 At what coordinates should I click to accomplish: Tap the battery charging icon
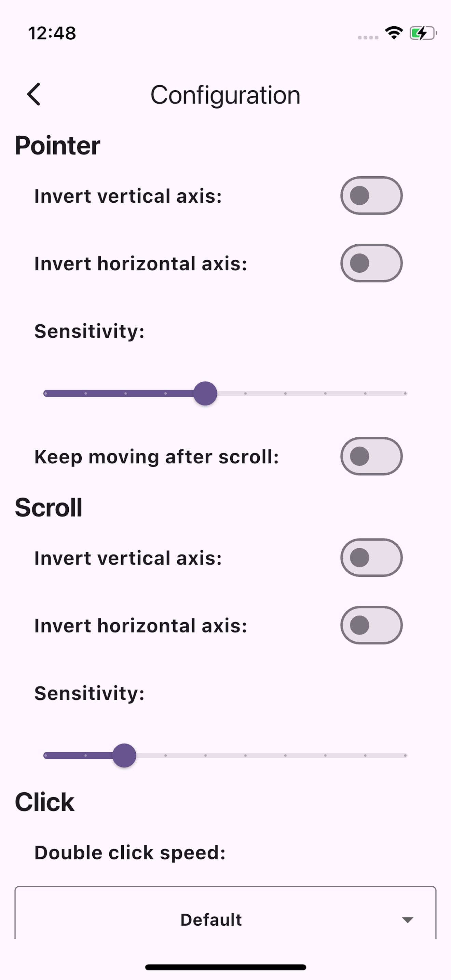pyautogui.click(x=423, y=33)
